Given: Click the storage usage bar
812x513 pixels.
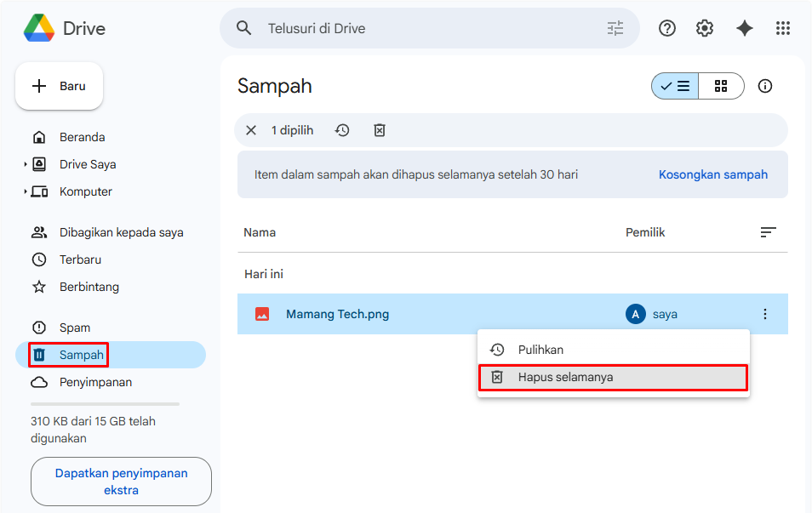Looking at the screenshot, I should pyautogui.click(x=106, y=404).
